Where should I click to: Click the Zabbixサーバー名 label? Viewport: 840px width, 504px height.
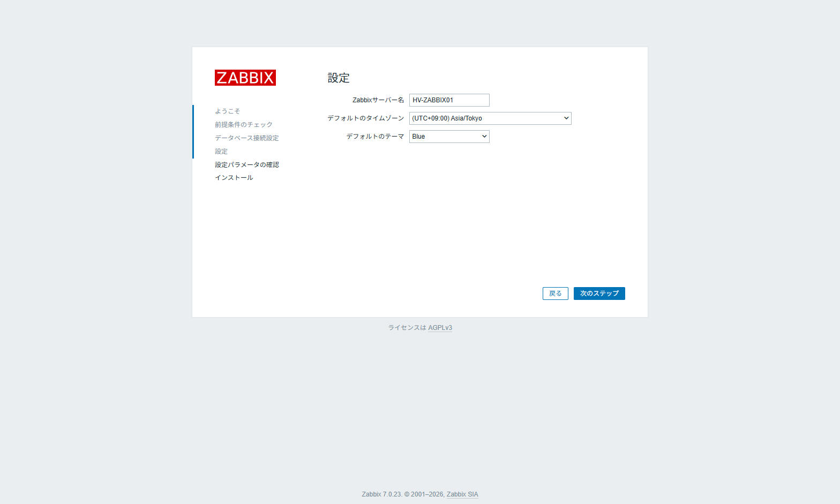pos(378,100)
